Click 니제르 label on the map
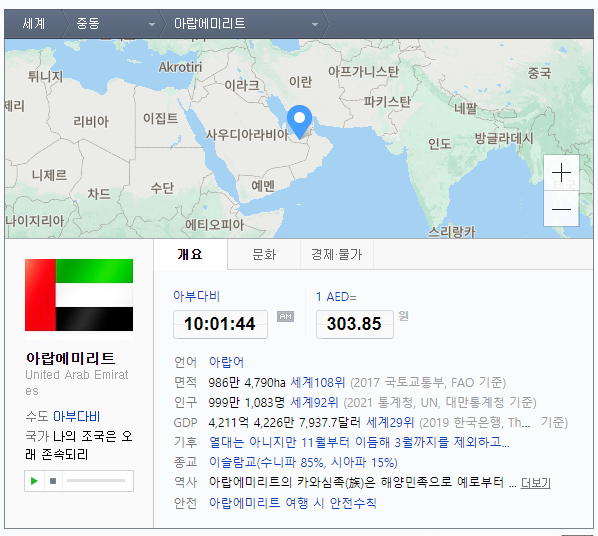Image resolution: width=598 pixels, height=536 pixels. tap(49, 175)
